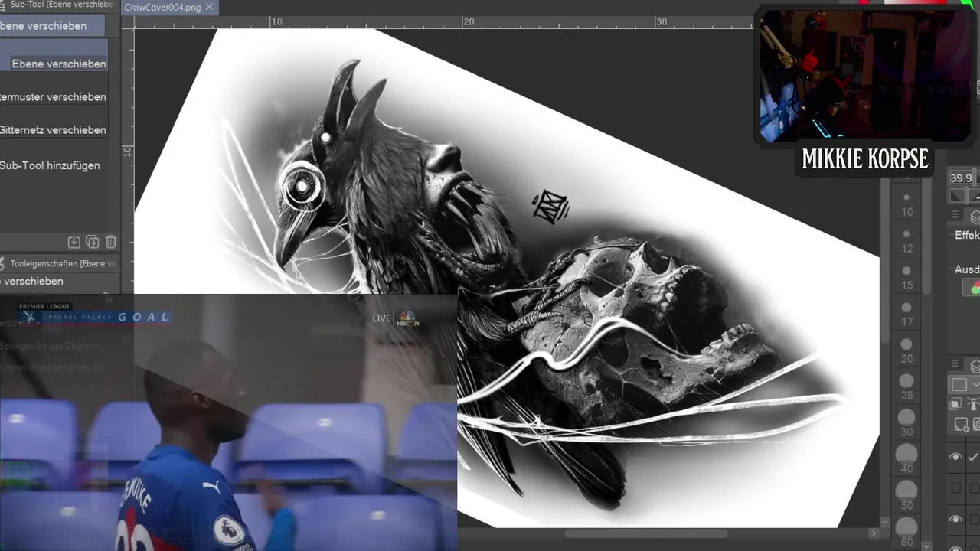Hide the third layer with eye icon
The height and width of the screenshot is (551, 980).
955,520
